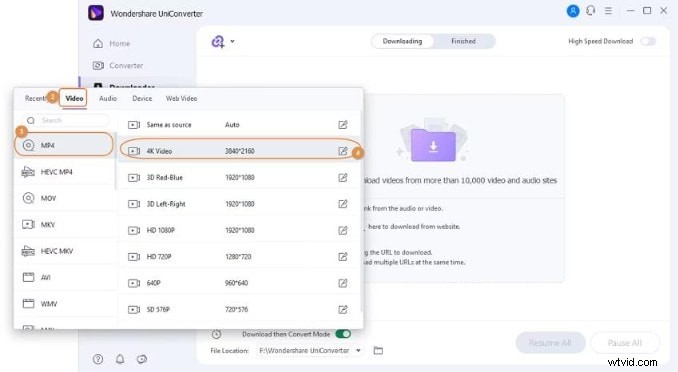The width and height of the screenshot is (678, 372).
Task: Click the format list scrollbar
Action: click(x=116, y=161)
